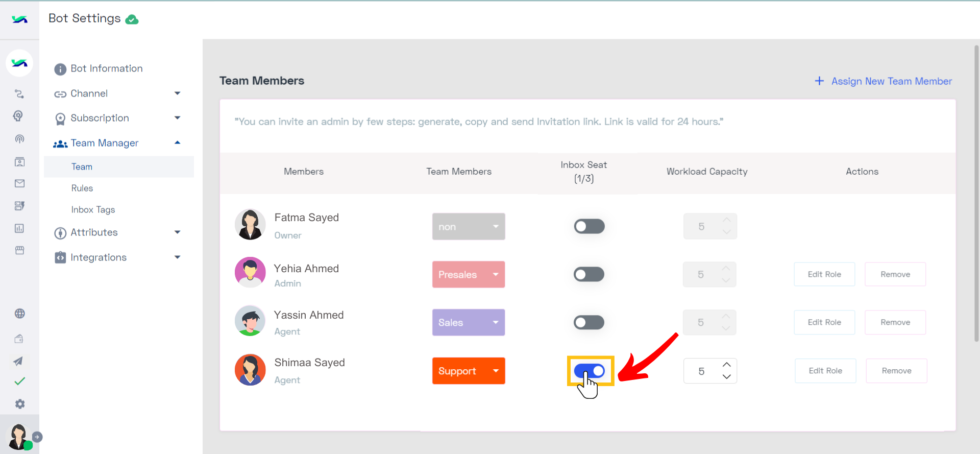Click Shimaa Sayed's avatar
The width and height of the screenshot is (980, 454).
250,370
